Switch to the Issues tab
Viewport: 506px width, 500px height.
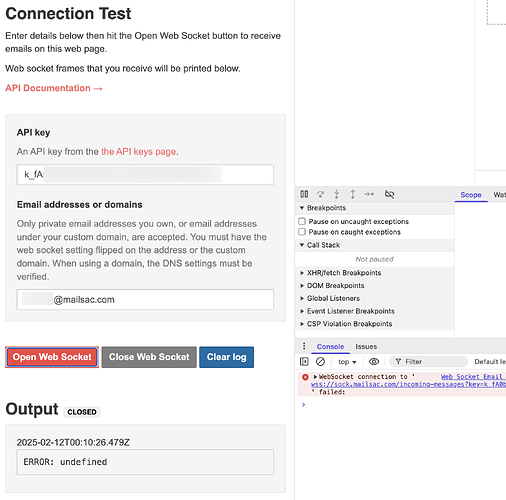(x=366, y=347)
